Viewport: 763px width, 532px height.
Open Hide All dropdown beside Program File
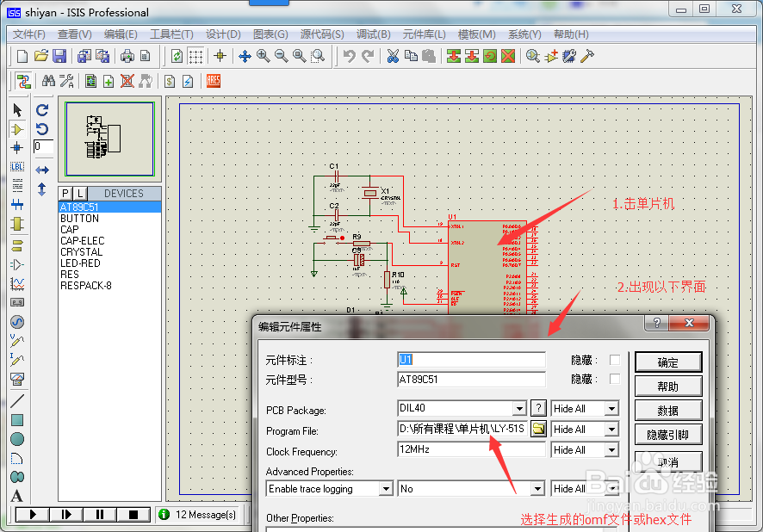[x=612, y=430]
